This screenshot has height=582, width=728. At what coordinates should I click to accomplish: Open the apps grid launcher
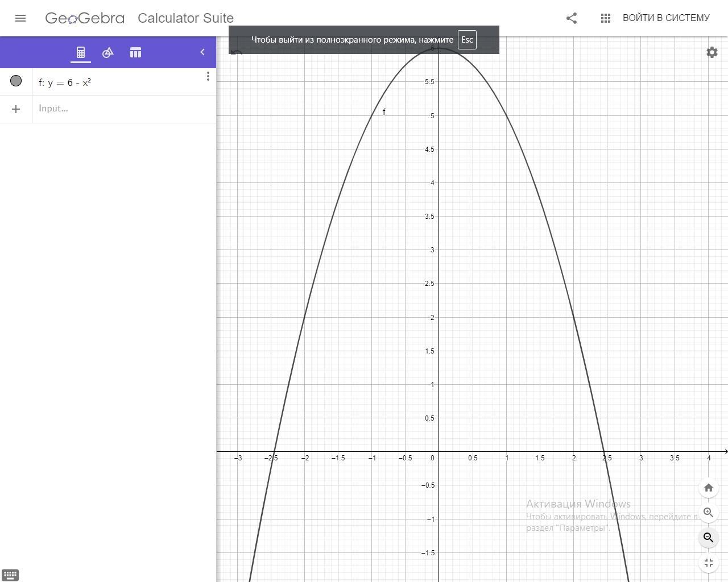click(606, 18)
